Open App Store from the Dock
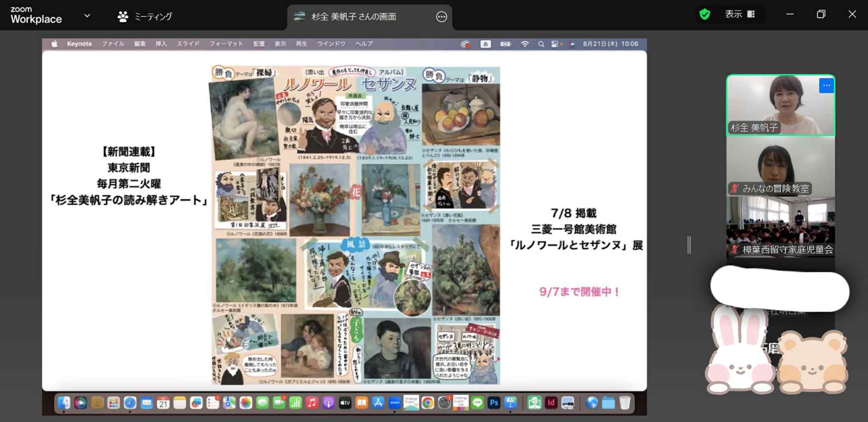The image size is (868, 422). 378,403
